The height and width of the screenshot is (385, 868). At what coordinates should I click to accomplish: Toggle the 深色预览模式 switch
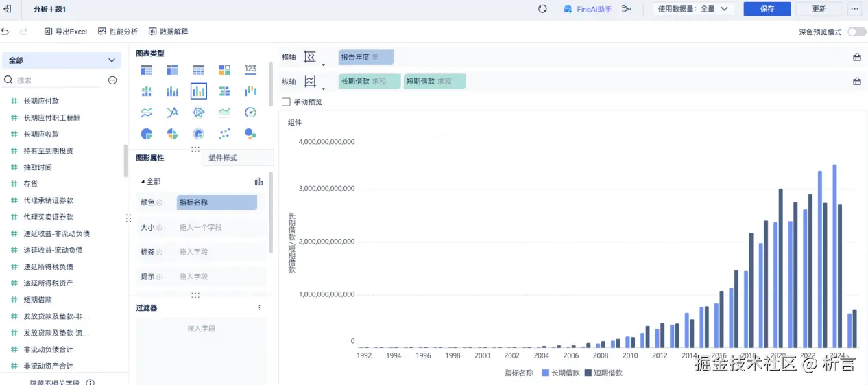(856, 32)
